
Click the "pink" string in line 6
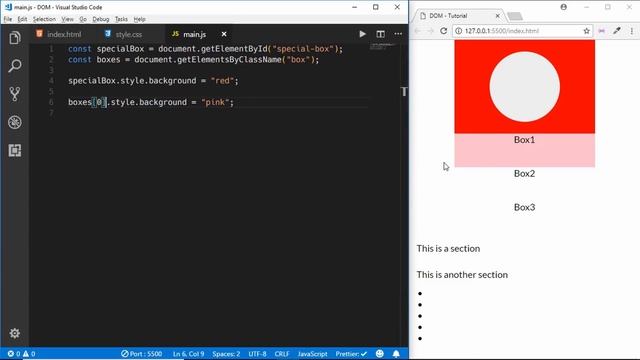pyautogui.click(x=215, y=102)
